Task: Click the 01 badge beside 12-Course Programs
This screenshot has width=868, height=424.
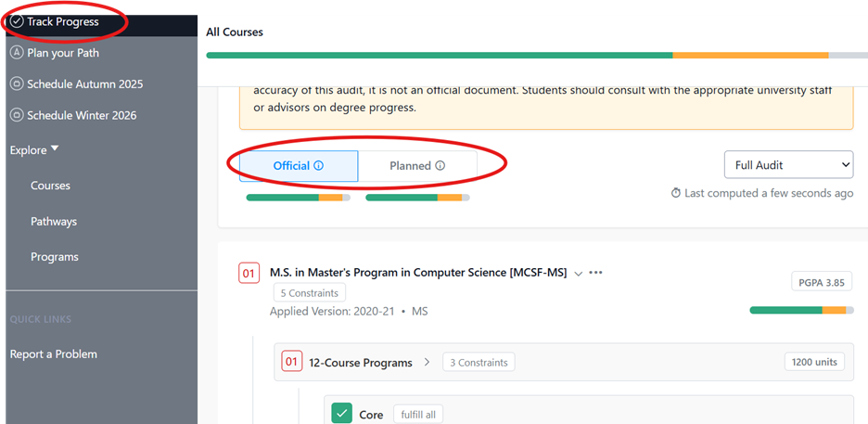Action: pyautogui.click(x=292, y=362)
